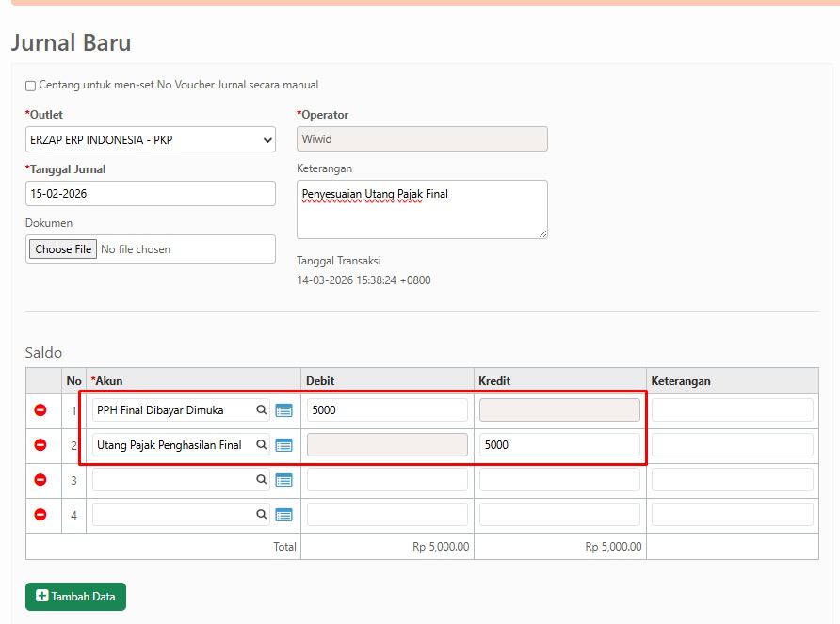The width and height of the screenshot is (840, 624).
Task: Click the Tambah Data button
Action: coord(75,596)
